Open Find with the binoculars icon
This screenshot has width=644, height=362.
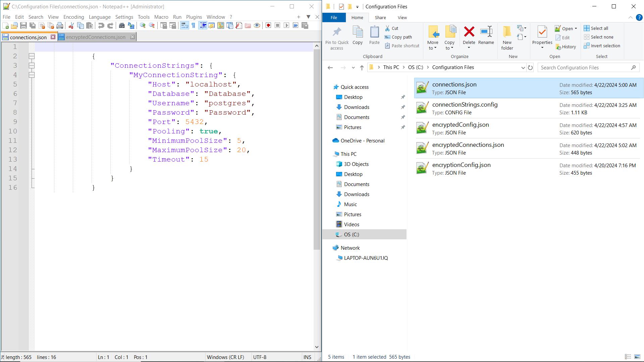coord(122,26)
